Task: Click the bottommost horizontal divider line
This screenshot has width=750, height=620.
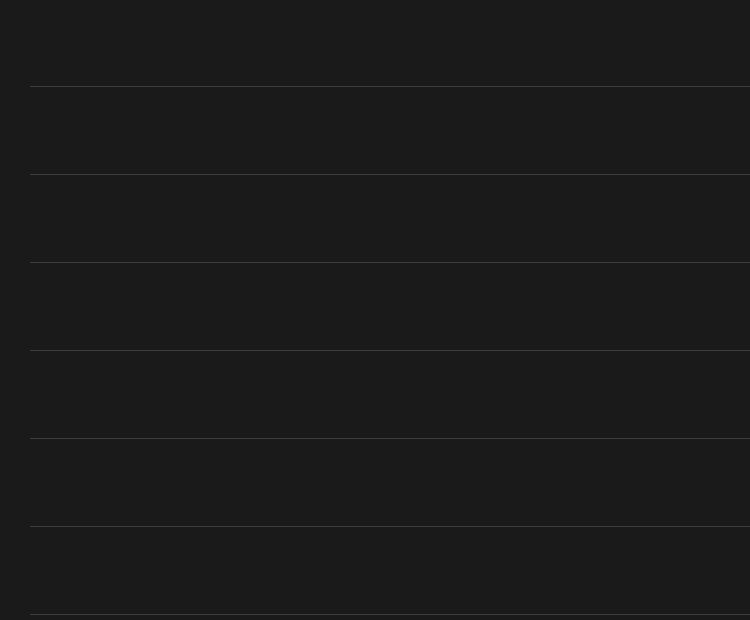Action: 389,614
